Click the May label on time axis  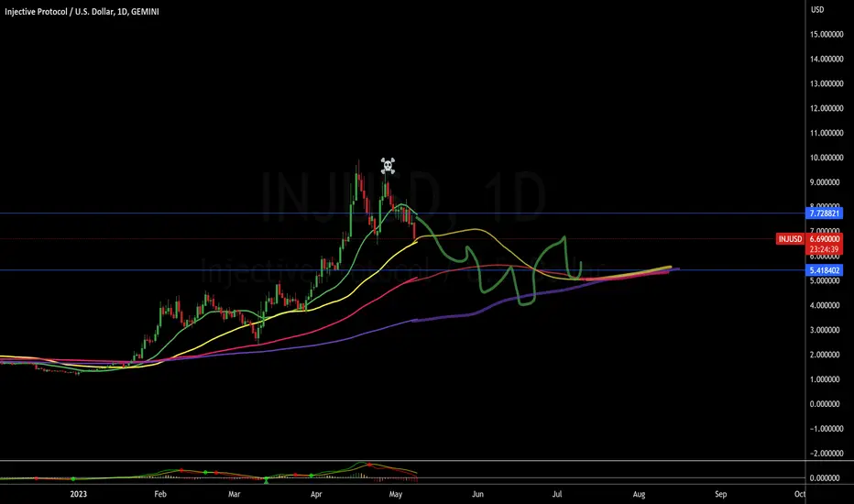(x=396, y=494)
